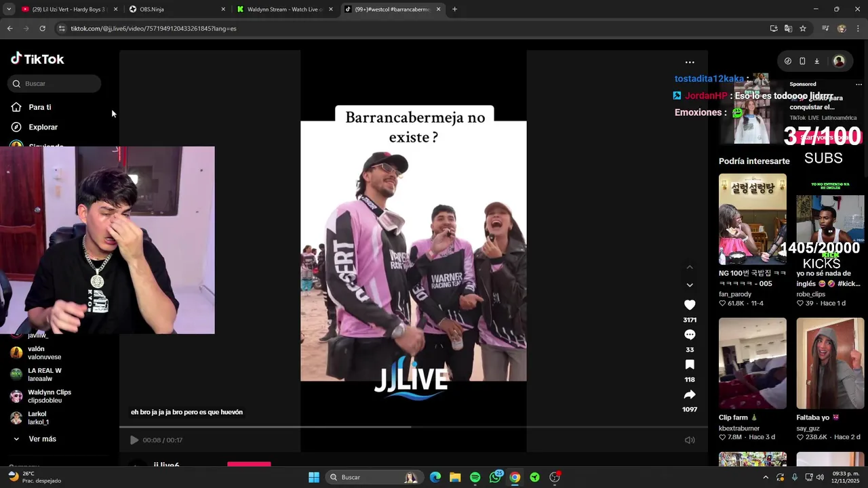The image size is (868, 488).
Task: Reload the current page
Action: (42, 28)
